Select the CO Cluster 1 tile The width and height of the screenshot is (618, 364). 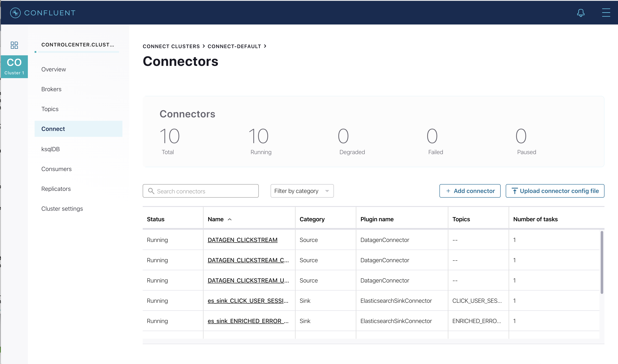click(x=14, y=67)
